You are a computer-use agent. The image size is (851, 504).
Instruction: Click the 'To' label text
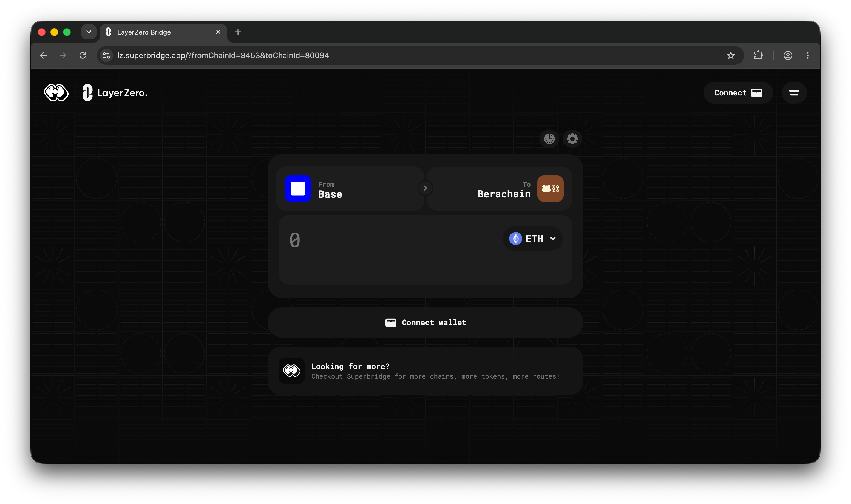526,185
